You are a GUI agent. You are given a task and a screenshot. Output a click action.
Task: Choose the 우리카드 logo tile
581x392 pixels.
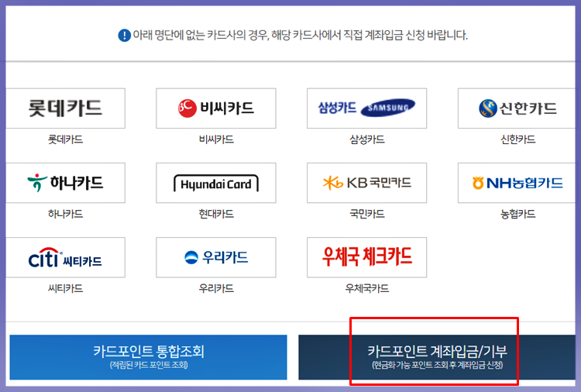click(216, 257)
